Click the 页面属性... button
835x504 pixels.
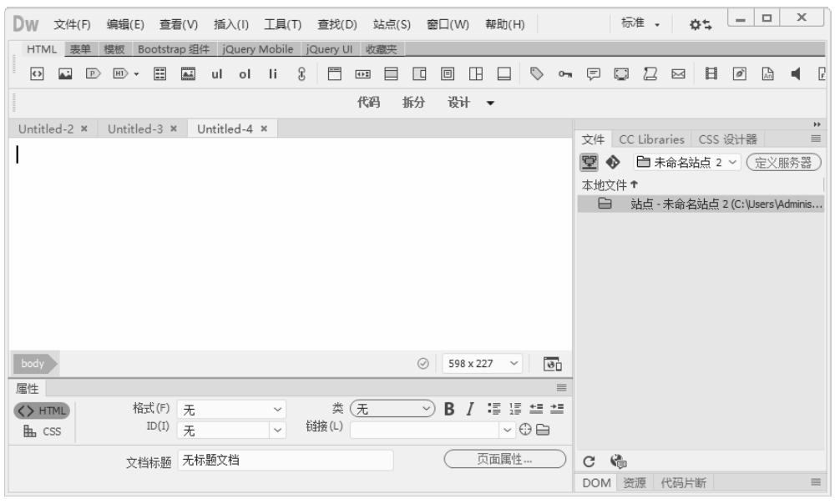pos(504,459)
